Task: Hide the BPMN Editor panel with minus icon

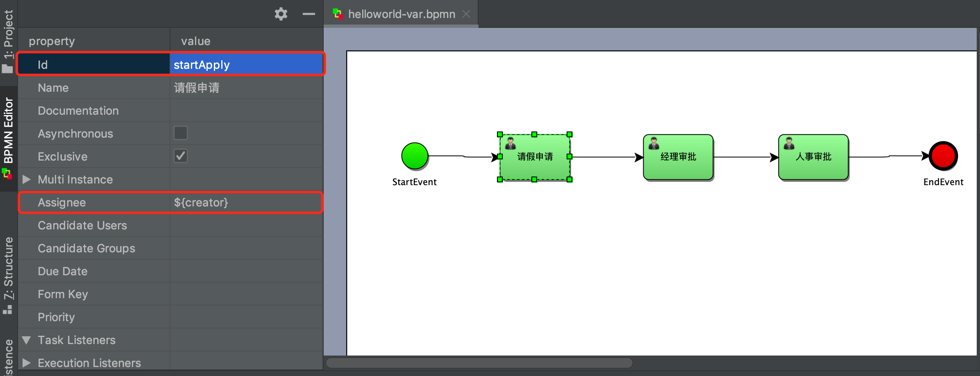Action: click(309, 14)
